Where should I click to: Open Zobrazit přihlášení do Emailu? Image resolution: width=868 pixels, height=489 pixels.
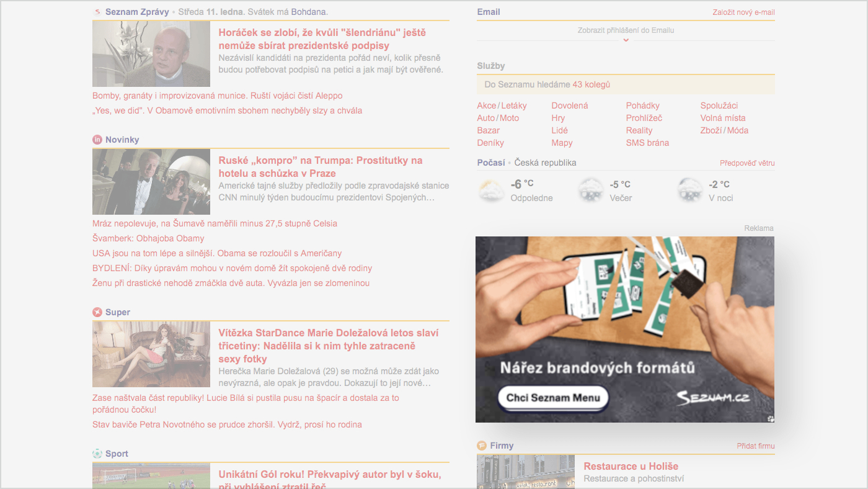point(626,30)
